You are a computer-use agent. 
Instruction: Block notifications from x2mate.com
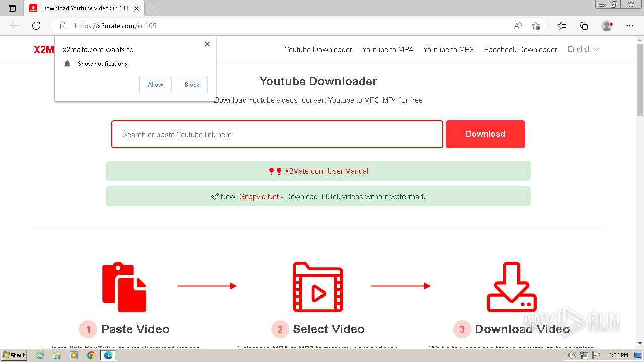point(192,85)
